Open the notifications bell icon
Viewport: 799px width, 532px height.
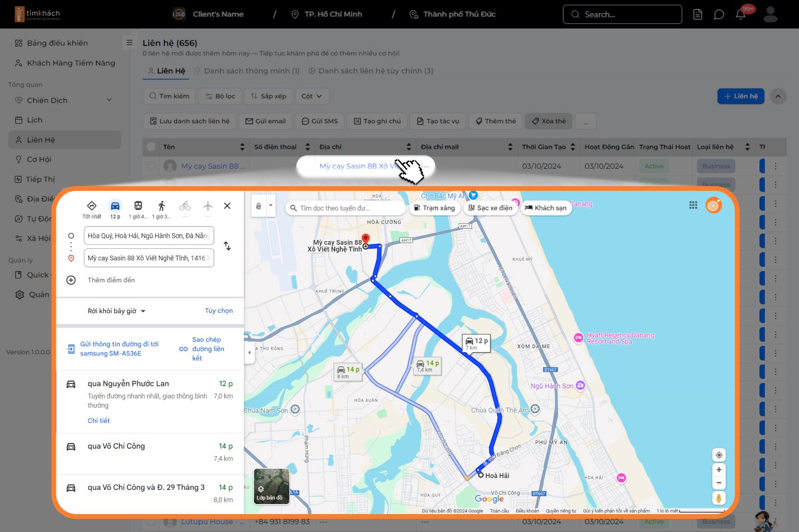click(x=740, y=14)
